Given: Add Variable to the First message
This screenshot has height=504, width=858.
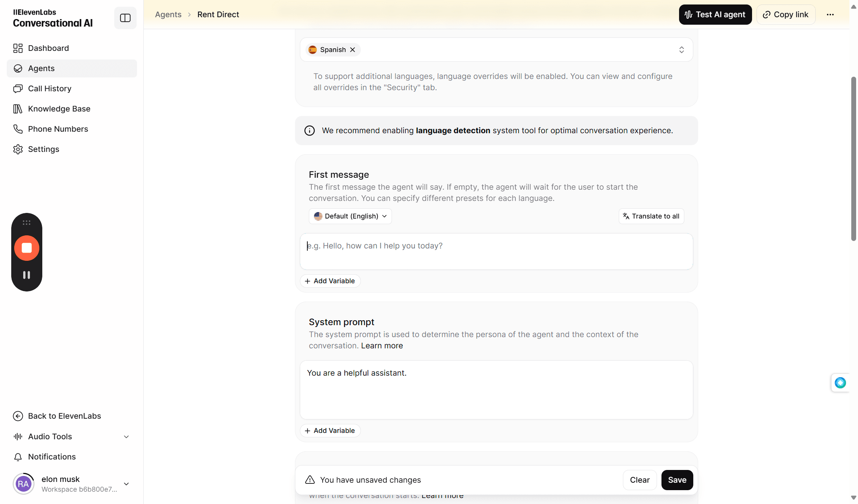Looking at the screenshot, I should point(330,281).
